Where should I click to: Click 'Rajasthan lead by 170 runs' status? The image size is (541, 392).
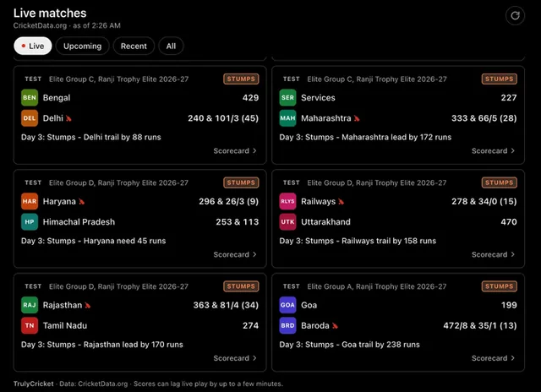point(134,345)
